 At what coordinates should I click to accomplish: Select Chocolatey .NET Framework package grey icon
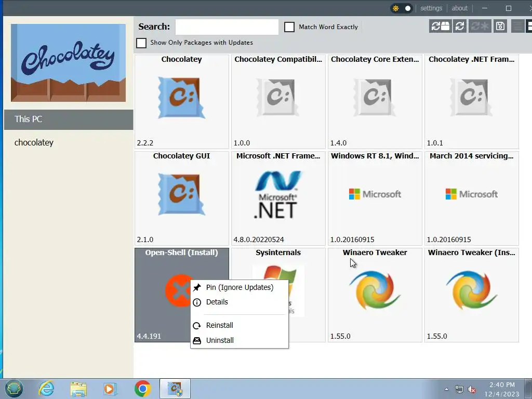click(x=471, y=98)
